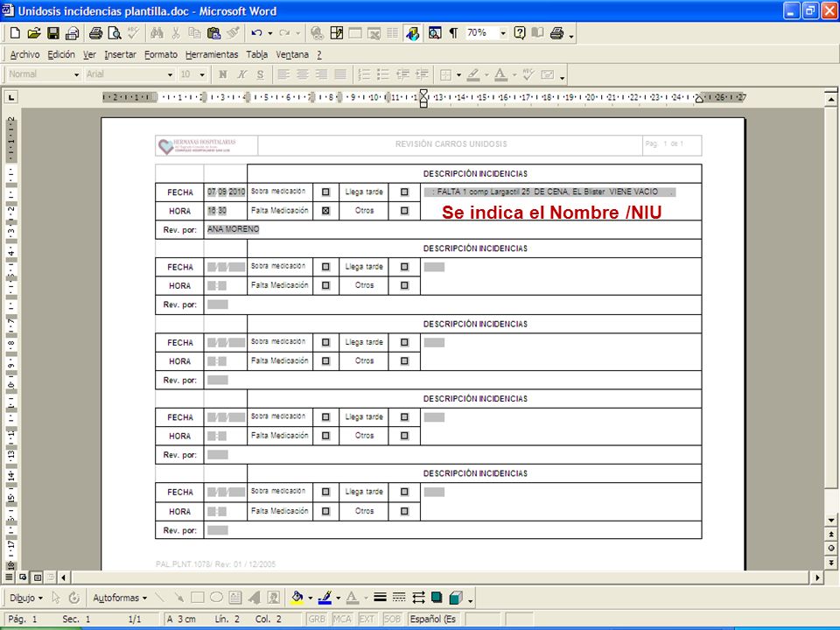840x630 pixels.
Task: Open the Arial font dropdown
Action: pos(170,74)
